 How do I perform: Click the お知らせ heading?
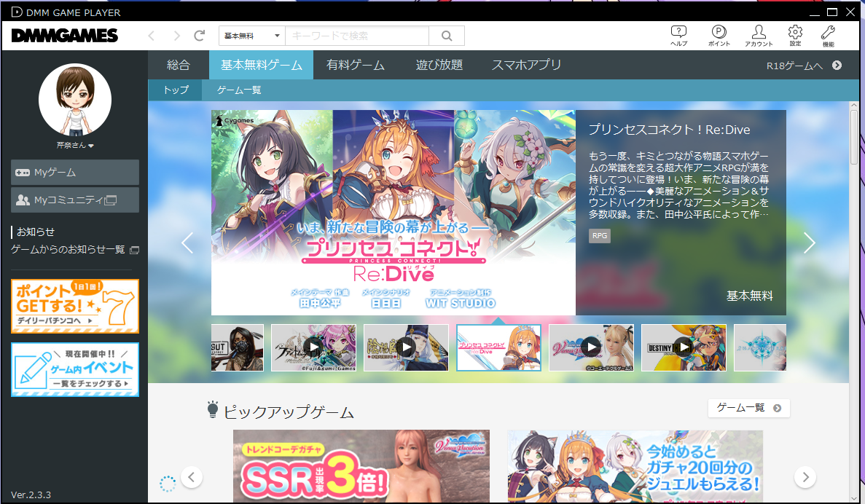pyautogui.click(x=36, y=232)
